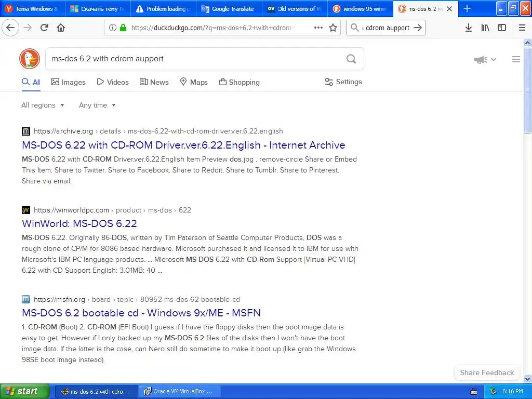
Task: Click the green secure connection padlock
Action: click(x=123, y=28)
